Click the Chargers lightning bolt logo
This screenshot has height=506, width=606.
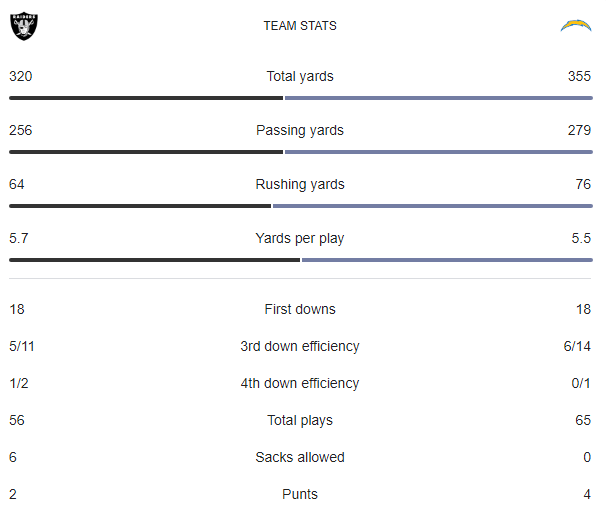pos(576,26)
